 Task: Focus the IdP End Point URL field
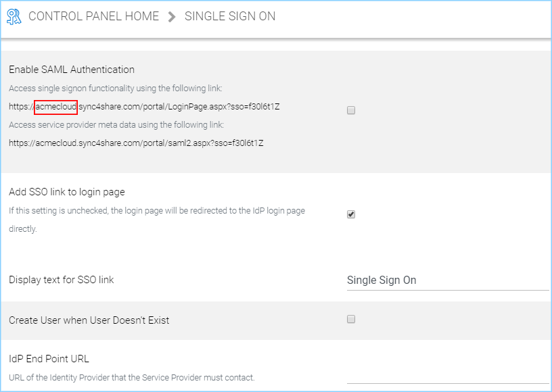(448, 374)
